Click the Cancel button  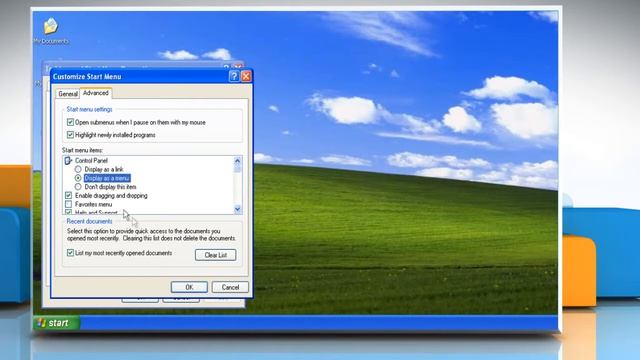230,287
